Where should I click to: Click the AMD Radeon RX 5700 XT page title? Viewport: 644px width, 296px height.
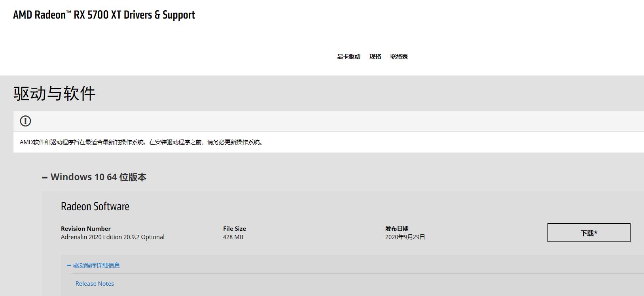point(104,15)
